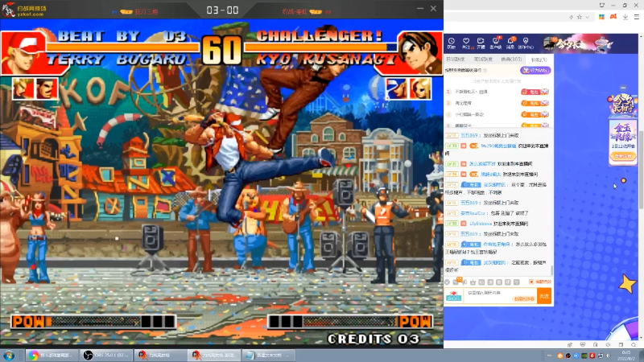This screenshot has height=362, width=644.
Task: Open the follow (heart) icon in stream header
Action: click(x=466, y=43)
